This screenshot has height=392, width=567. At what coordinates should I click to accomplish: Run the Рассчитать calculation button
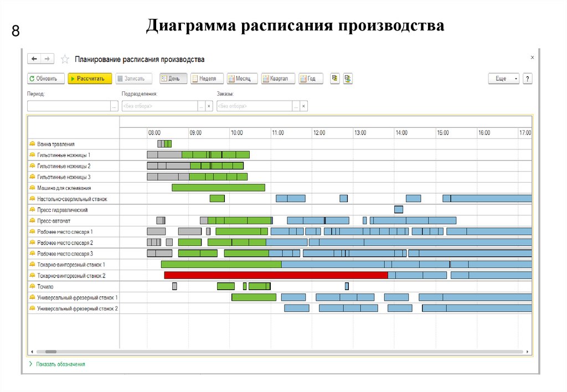(x=90, y=79)
